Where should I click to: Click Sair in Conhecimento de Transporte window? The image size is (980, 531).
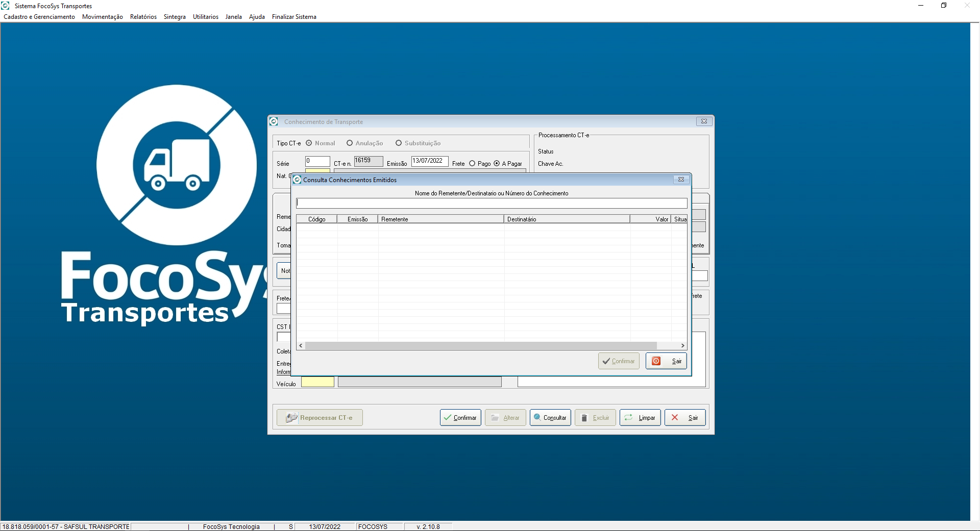[685, 418]
